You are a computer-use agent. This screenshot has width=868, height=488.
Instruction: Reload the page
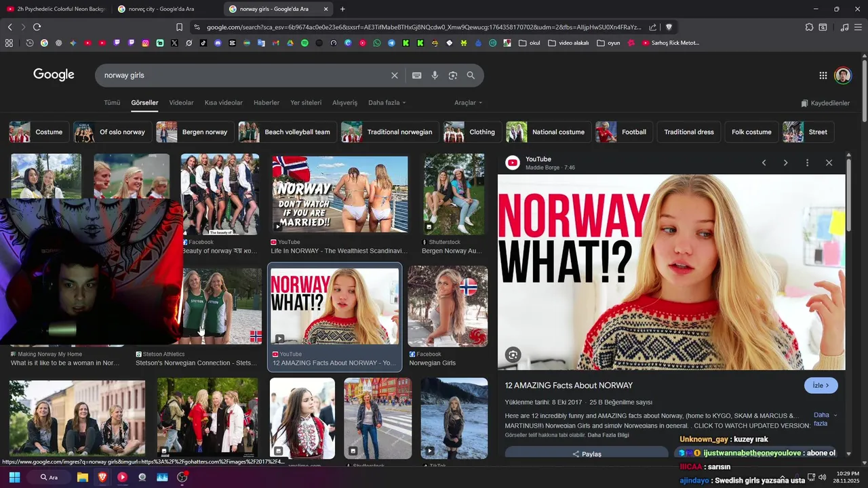click(37, 27)
